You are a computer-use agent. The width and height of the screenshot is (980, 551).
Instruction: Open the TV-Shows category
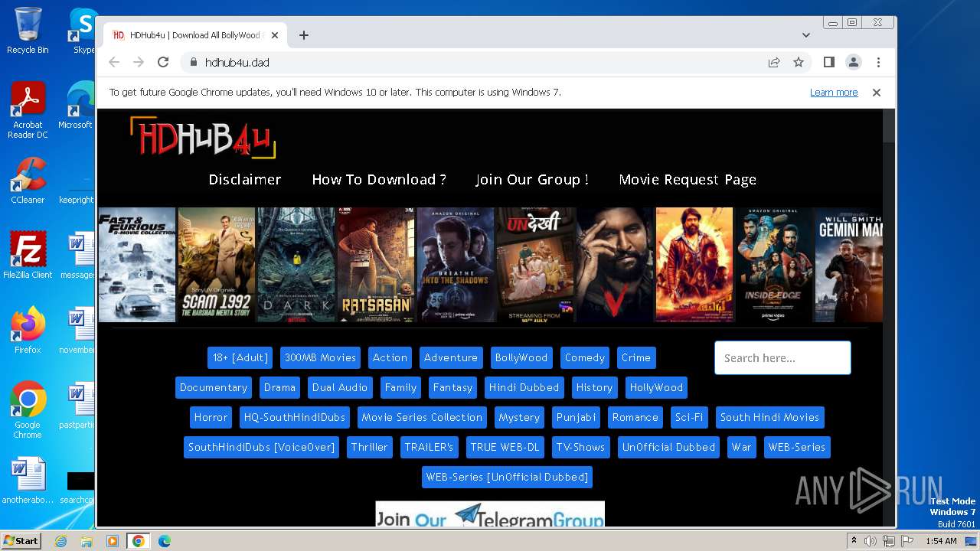click(x=580, y=447)
